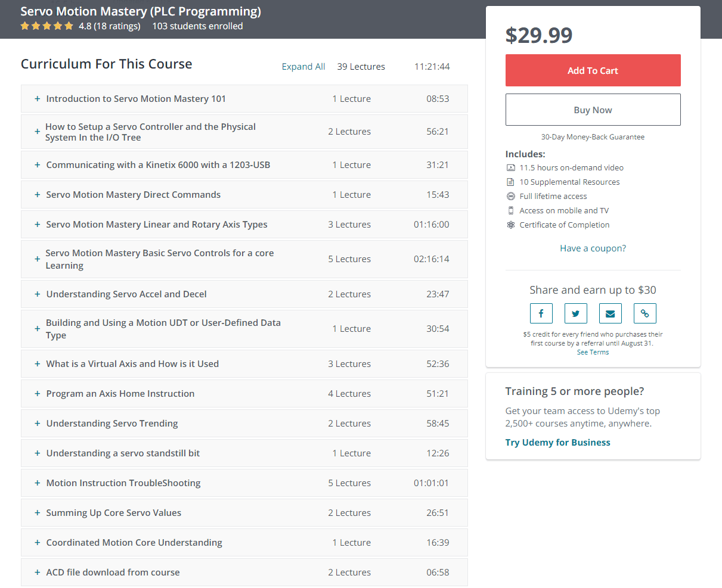Expand Summing Up Core Servo Values section
Screen dimensions: 722x588
tap(244, 513)
